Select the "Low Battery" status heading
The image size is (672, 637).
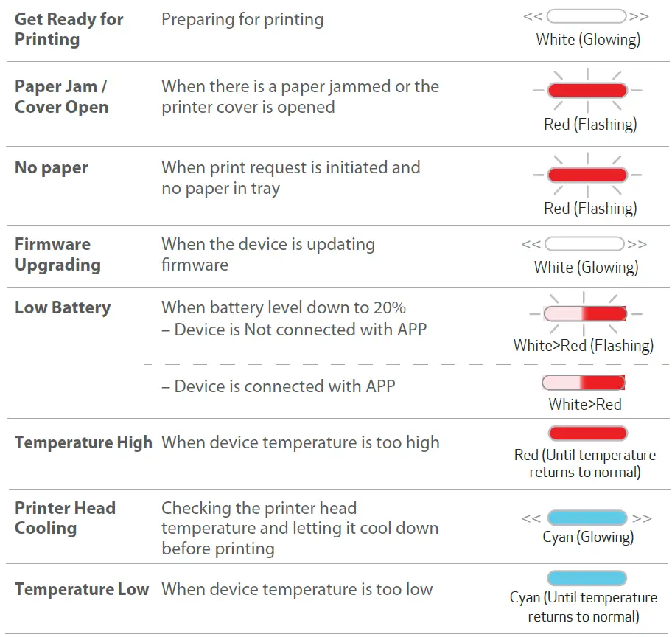[x=63, y=307]
